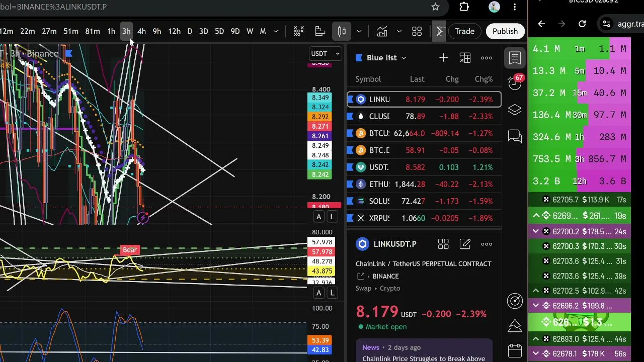Go back in the aggr.trade window

(x=541, y=24)
